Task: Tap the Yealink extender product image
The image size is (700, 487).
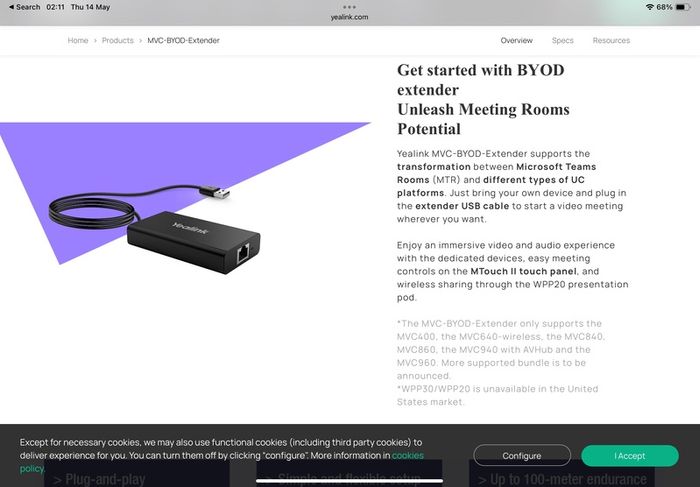Action: tap(155, 228)
